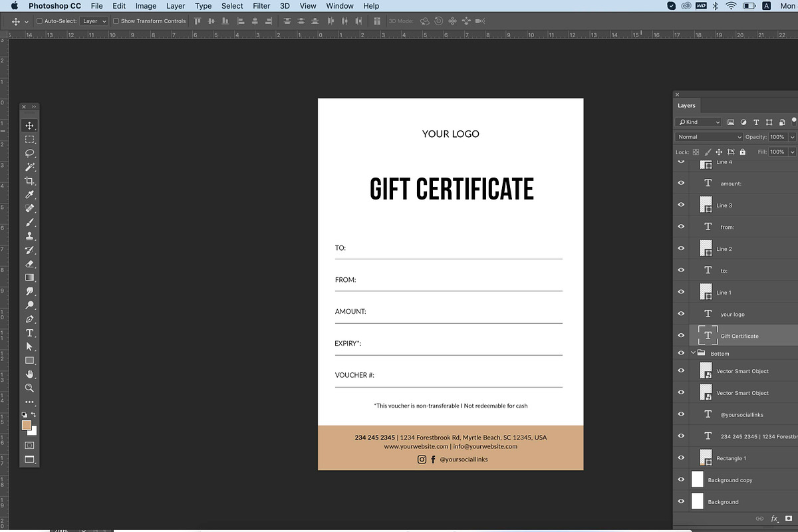
Task: Hide the 'from:' text layer
Action: click(x=681, y=227)
